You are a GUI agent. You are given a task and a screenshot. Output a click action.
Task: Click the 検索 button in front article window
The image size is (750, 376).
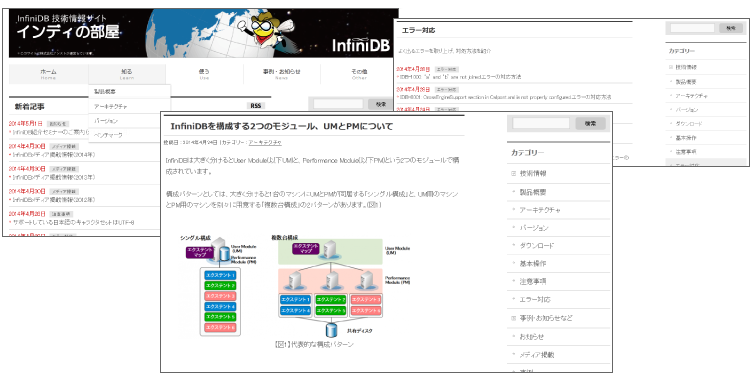590,123
